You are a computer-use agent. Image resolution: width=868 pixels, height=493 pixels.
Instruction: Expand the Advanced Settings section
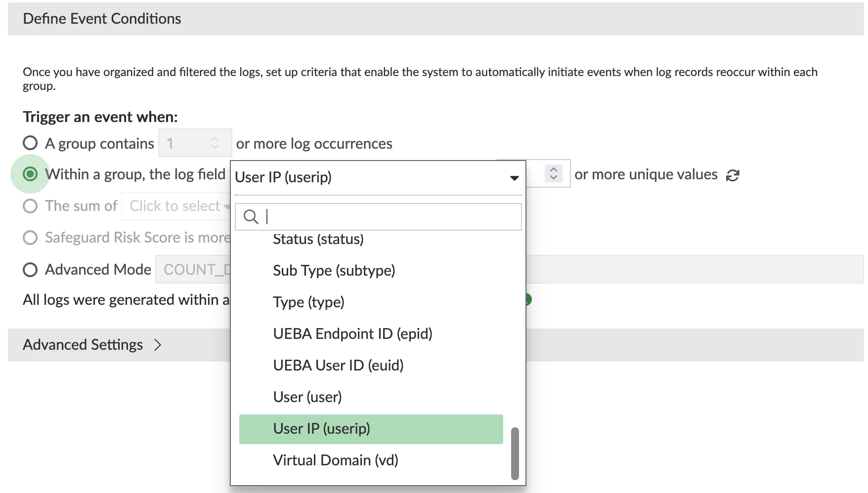[92, 345]
